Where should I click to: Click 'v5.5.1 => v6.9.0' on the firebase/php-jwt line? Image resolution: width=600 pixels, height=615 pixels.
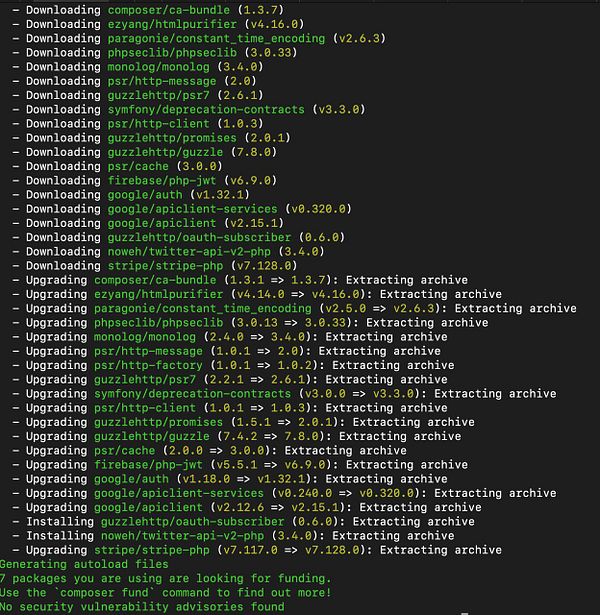click(272, 465)
